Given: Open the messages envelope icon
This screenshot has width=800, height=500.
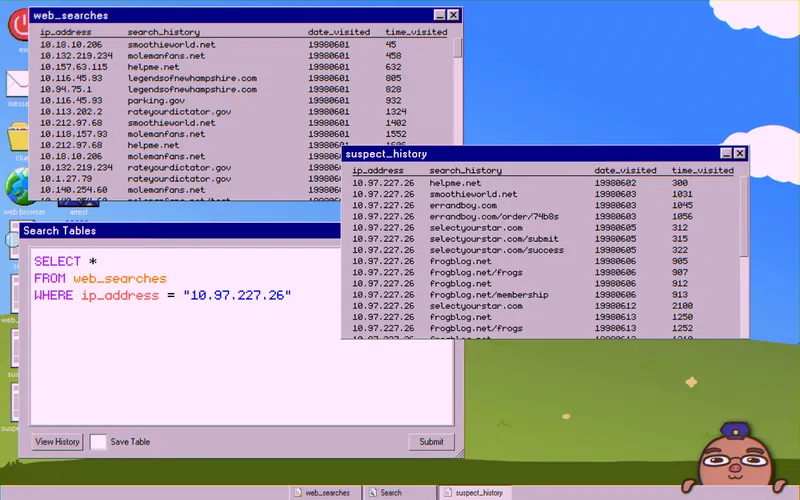Looking at the screenshot, I should [17, 83].
